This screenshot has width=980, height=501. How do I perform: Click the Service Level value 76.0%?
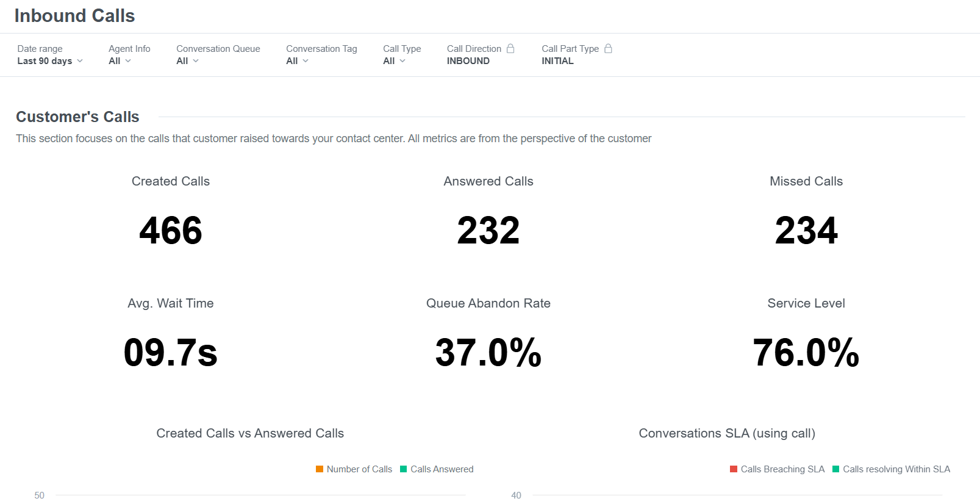pyautogui.click(x=806, y=353)
